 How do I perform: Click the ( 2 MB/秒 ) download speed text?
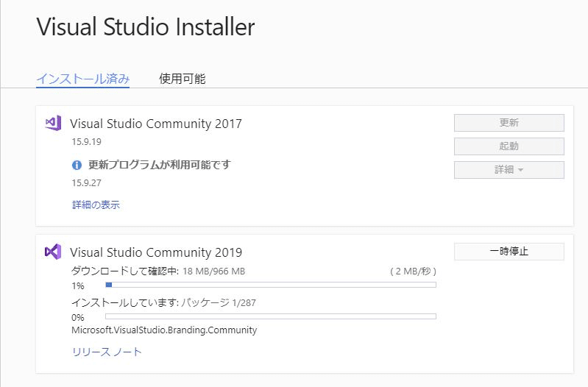pos(414,271)
